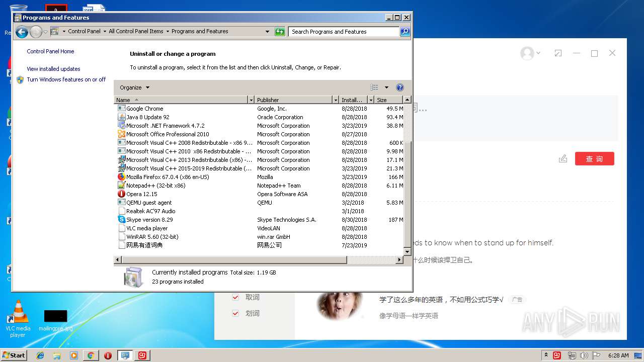
Task: Open recent pages dropdown next to Forward
Action: 46,32
